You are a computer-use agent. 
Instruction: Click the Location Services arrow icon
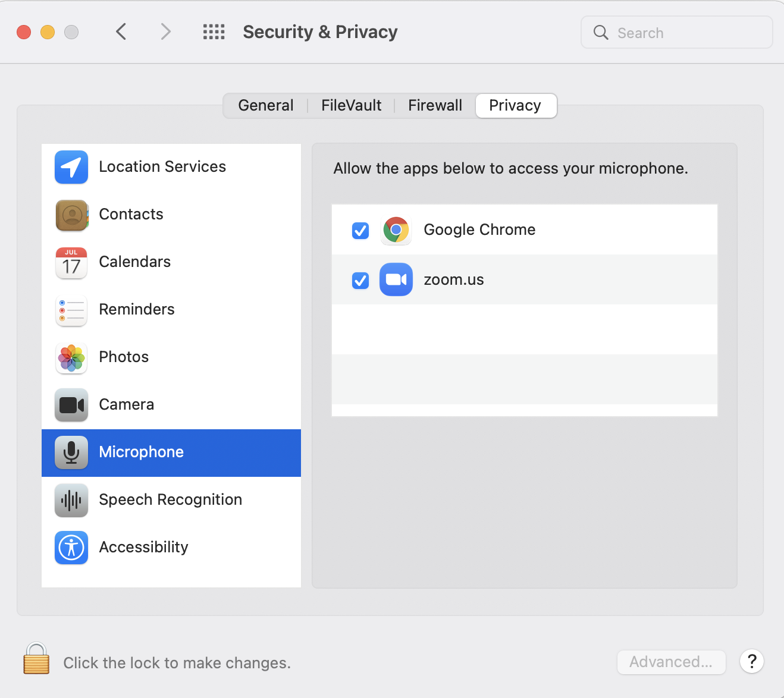point(71,167)
